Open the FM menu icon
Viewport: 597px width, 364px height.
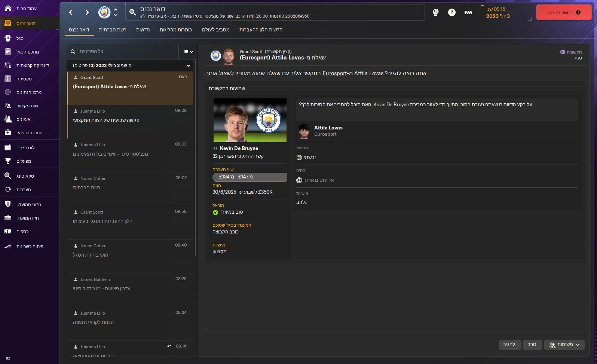pyautogui.click(x=468, y=12)
